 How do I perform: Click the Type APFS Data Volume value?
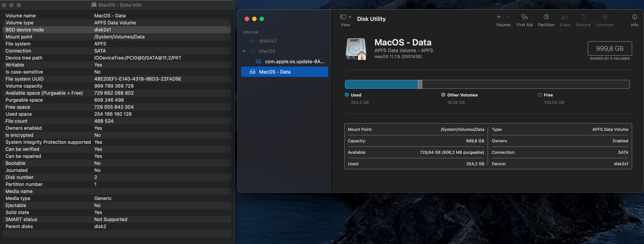pos(610,130)
